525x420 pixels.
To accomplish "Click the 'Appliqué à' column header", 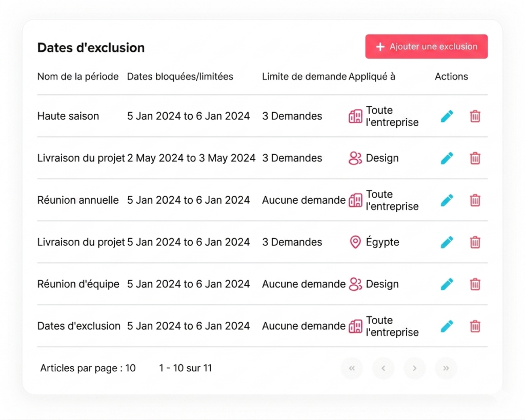I will point(372,77).
